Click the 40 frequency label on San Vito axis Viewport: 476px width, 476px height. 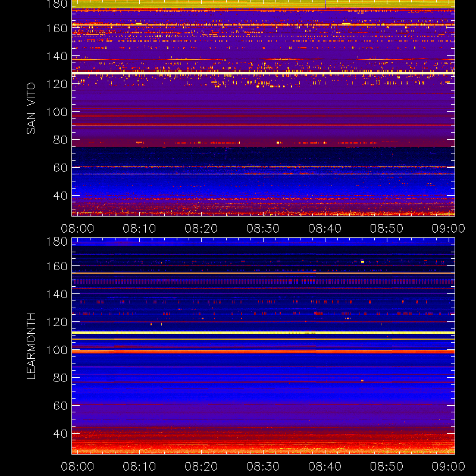click(x=60, y=196)
